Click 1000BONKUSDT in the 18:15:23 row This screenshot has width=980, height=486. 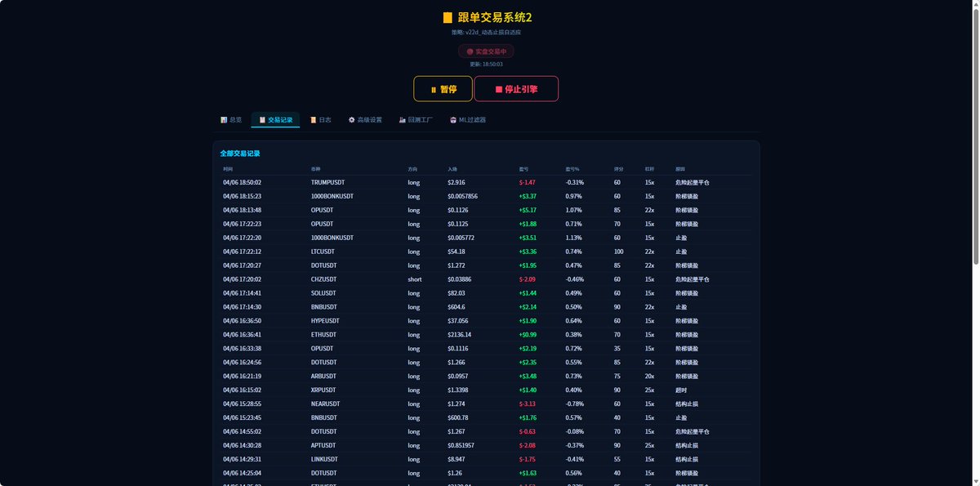(x=332, y=196)
